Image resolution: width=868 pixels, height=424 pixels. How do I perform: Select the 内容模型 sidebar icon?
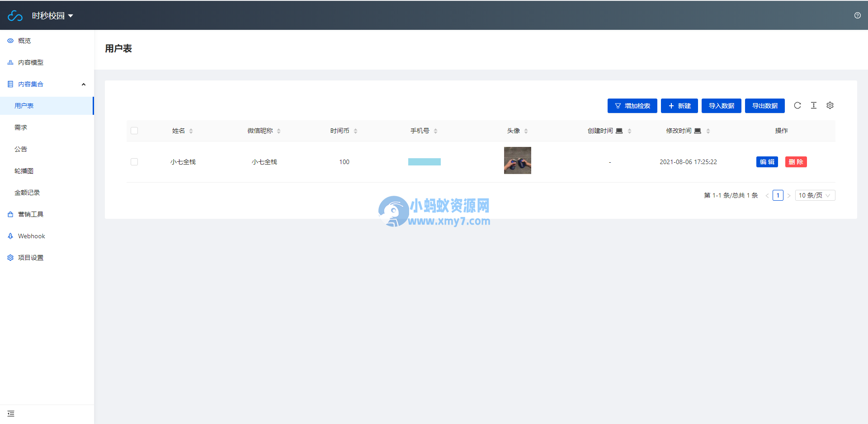(x=10, y=62)
